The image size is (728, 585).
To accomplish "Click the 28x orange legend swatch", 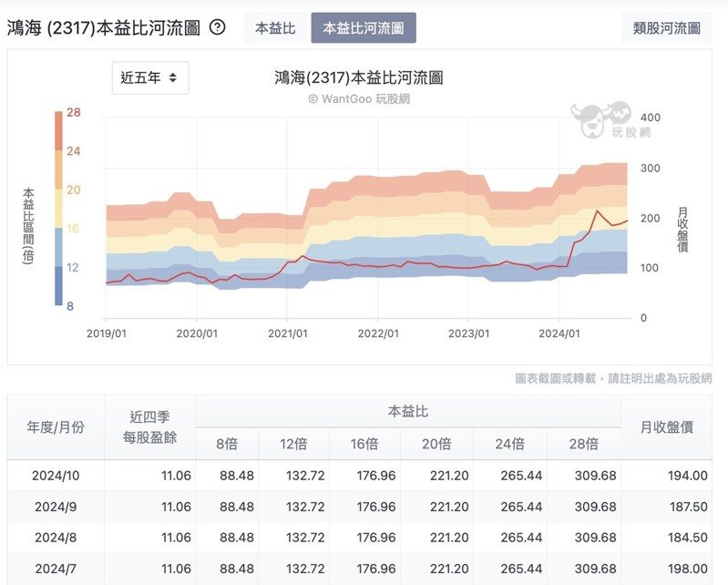I will point(58,130).
